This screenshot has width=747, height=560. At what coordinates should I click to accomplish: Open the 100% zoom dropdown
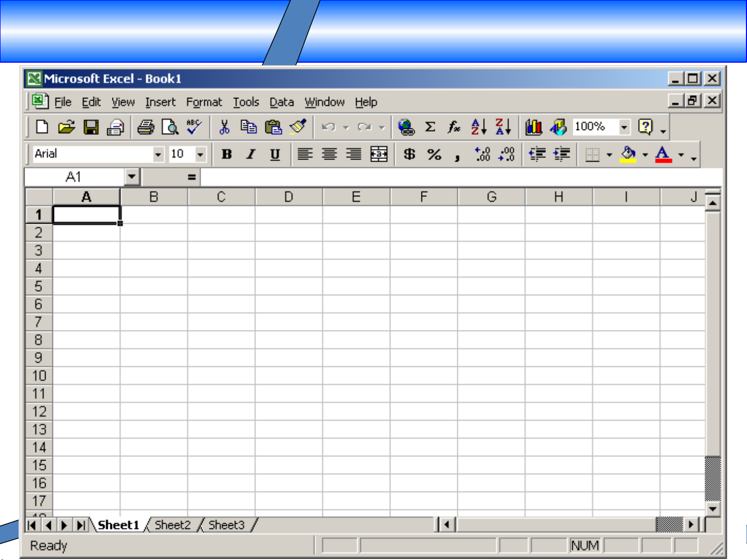click(625, 127)
